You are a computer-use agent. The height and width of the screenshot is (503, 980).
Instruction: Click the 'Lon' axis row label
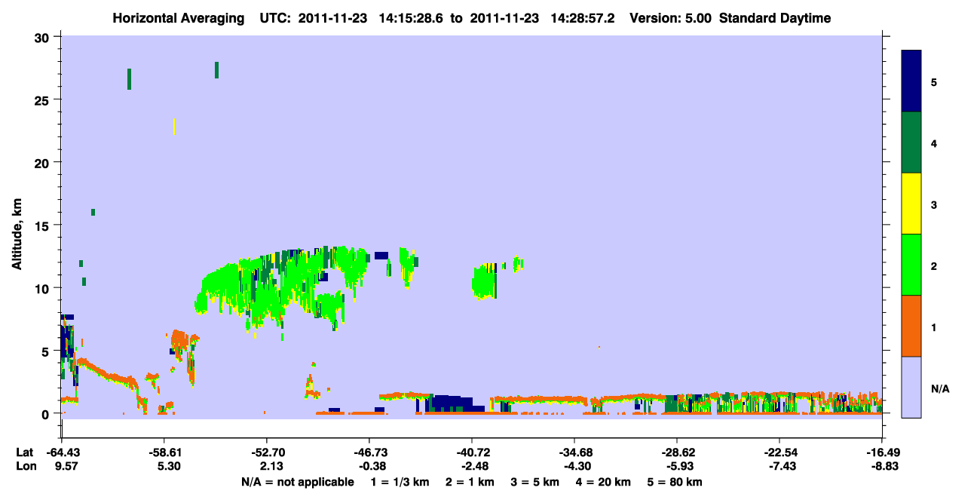tap(25, 466)
